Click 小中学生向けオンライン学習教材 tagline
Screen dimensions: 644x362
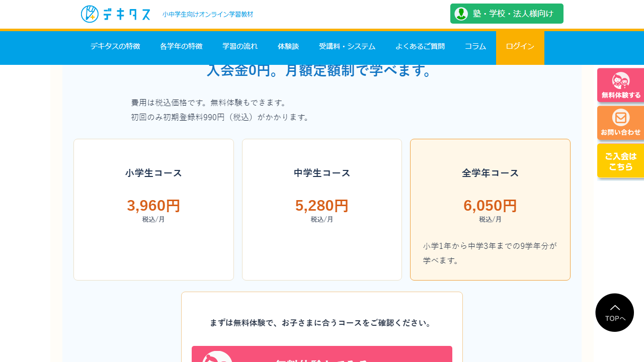point(208,15)
